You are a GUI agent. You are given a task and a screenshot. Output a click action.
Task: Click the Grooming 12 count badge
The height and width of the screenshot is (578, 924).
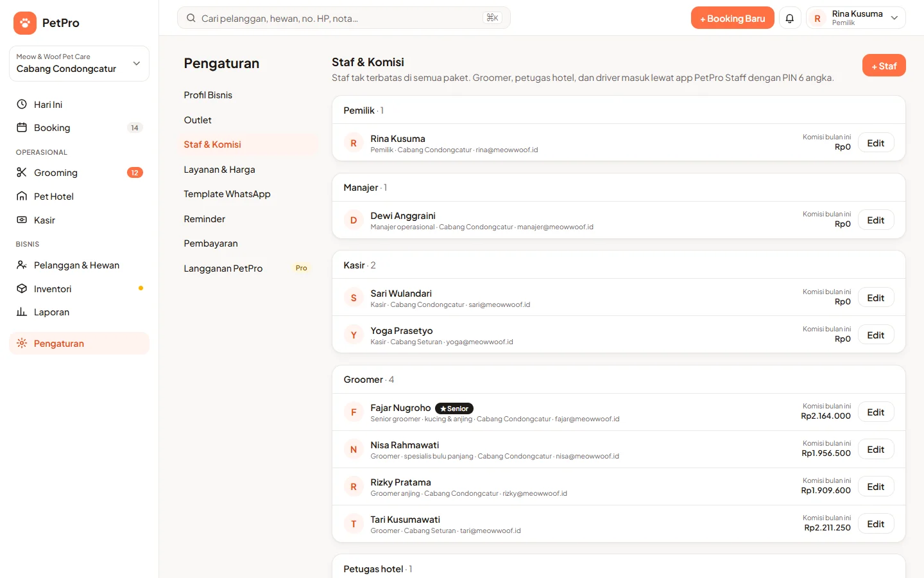coord(135,173)
